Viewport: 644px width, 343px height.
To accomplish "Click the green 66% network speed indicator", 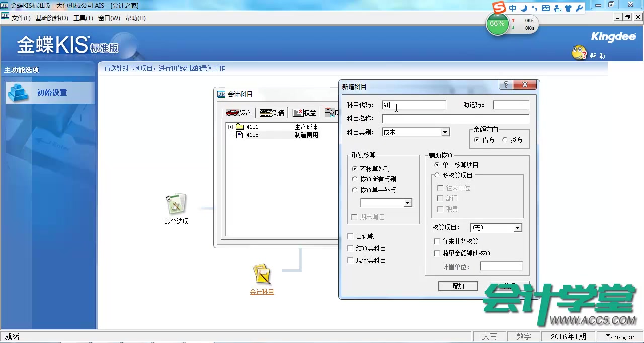I will 497,23.
